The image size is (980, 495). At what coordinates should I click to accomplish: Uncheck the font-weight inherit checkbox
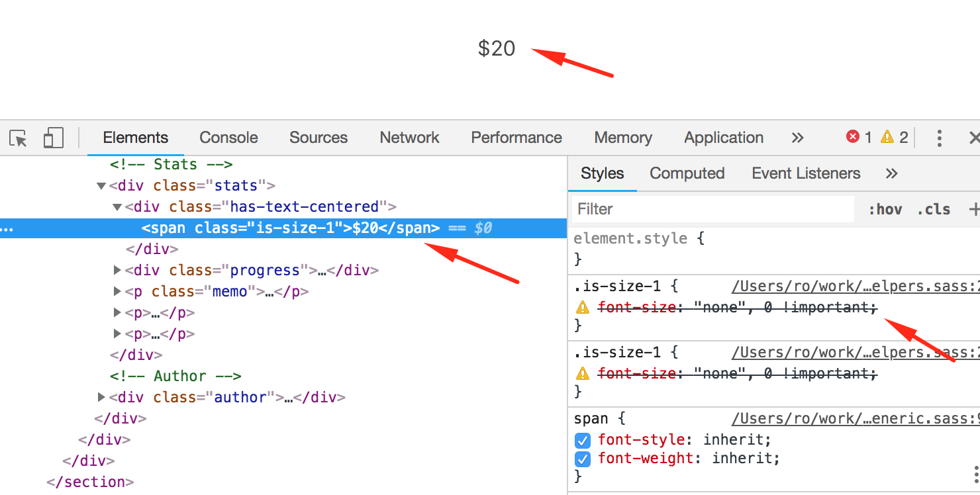(583, 459)
